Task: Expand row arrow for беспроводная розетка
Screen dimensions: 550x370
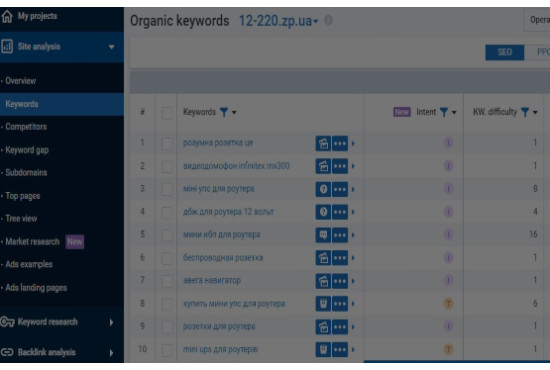Action: coord(353,258)
